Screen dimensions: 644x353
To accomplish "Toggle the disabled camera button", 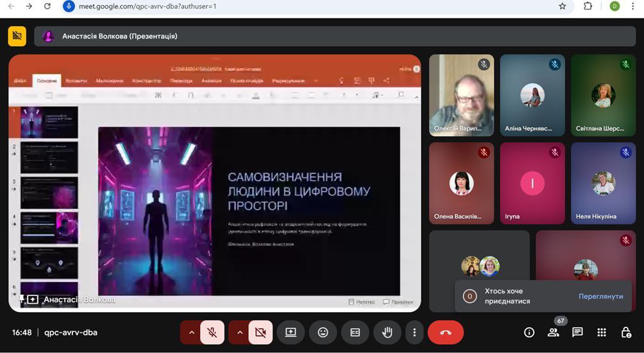I will pos(260,332).
